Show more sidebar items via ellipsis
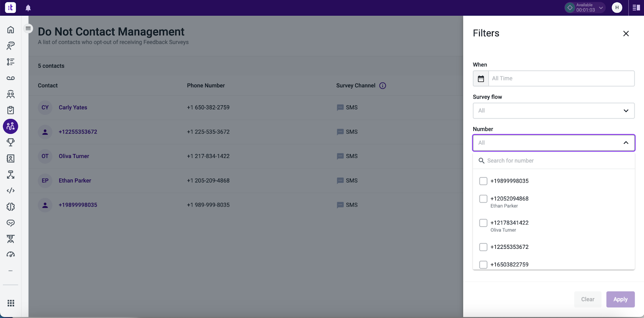Screen dimensions: 644x318 10,271
